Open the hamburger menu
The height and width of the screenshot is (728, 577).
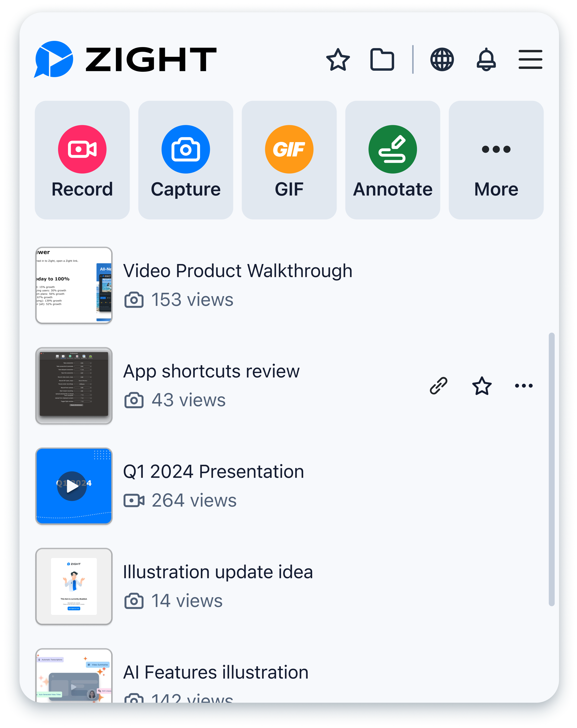(x=530, y=60)
